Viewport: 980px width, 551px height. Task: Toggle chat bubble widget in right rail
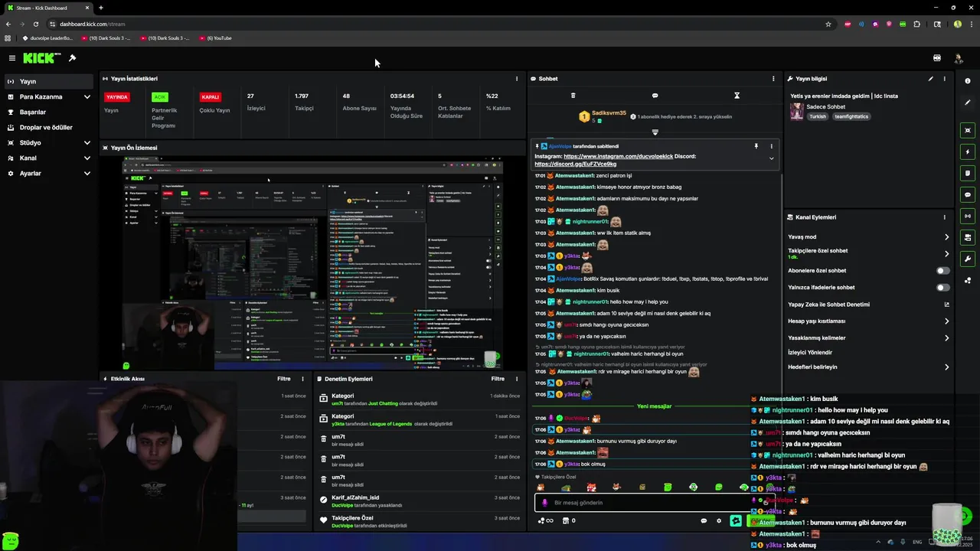click(x=968, y=195)
